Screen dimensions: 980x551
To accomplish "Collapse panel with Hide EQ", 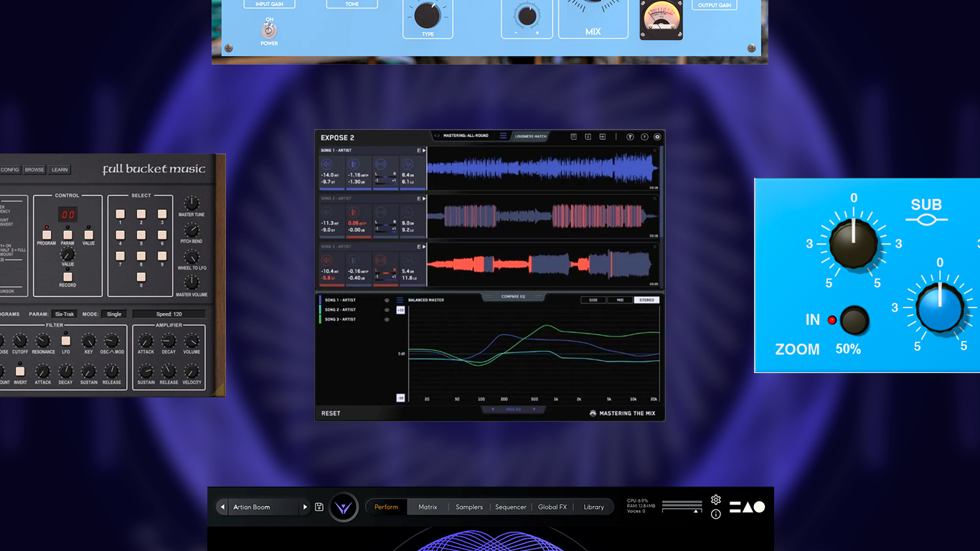I will 513,409.
